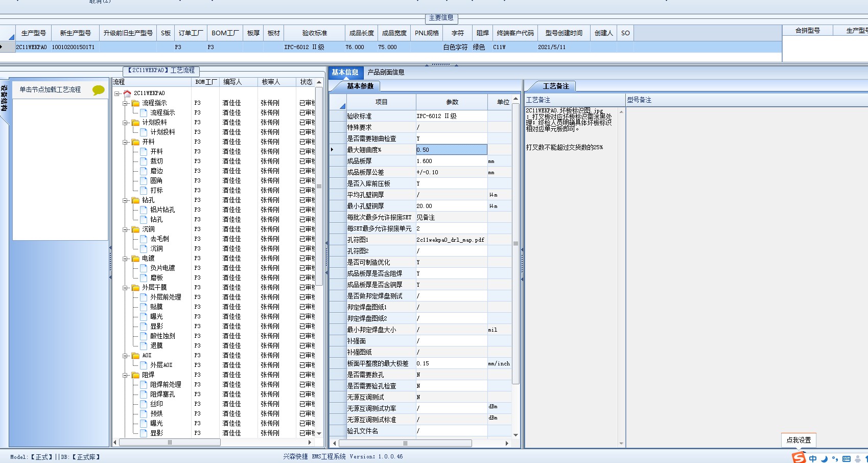Click the punctuation mode icon in the IME bar
The width and height of the screenshot is (868, 463).
[x=835, y=459]
